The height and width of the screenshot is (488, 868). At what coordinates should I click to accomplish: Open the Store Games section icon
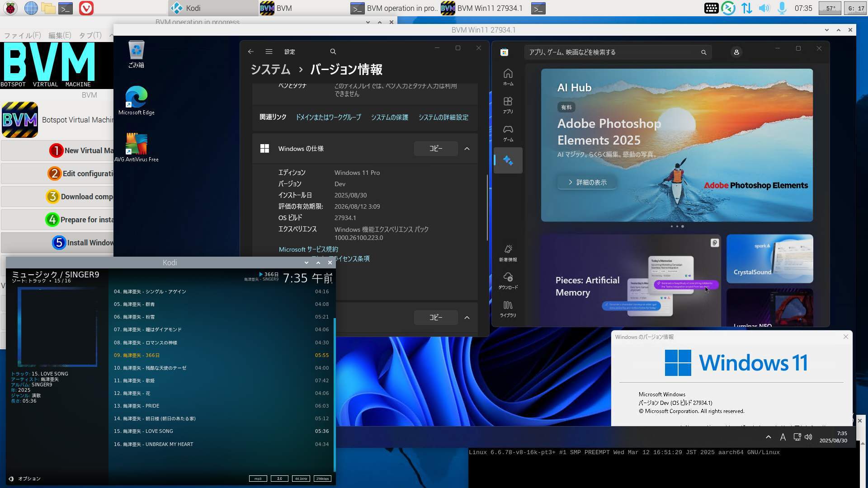pos(508,133)
